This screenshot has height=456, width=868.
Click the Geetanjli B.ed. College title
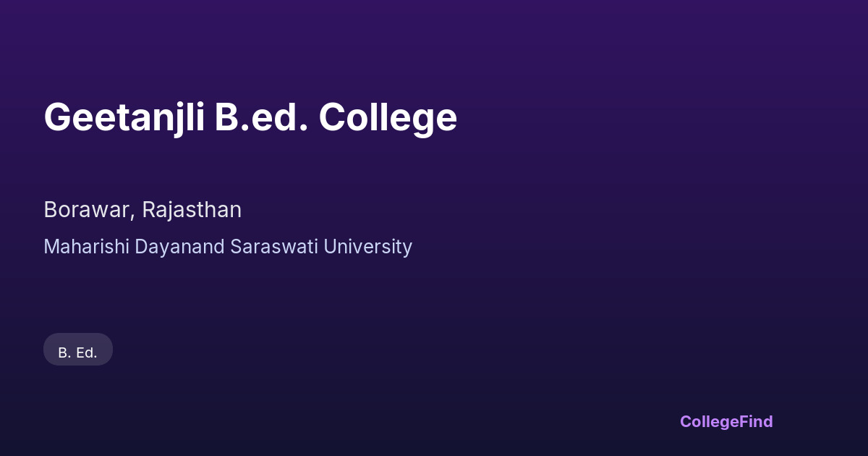pos(250,117)
